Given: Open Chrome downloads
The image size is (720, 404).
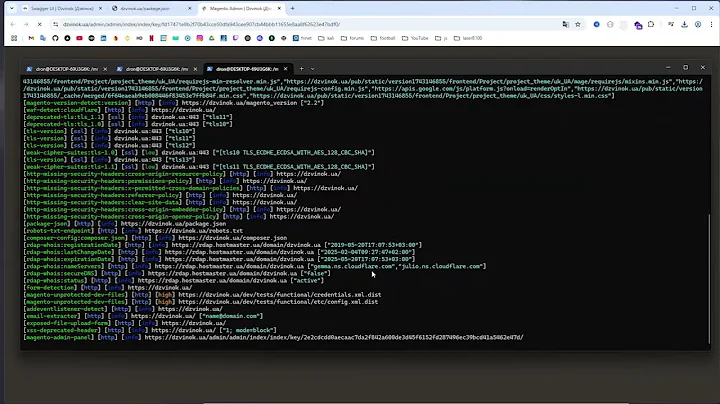Looking at the screenshot, I should (685, 24).
